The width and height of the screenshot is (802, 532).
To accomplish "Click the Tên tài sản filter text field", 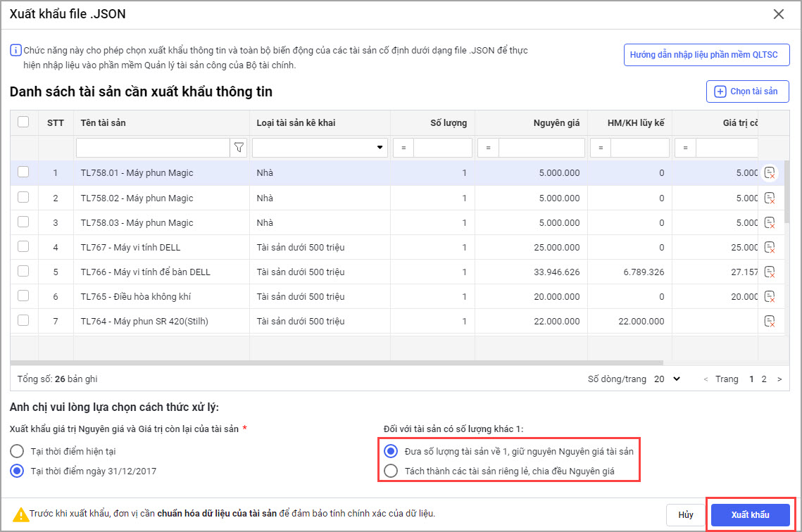I will tap(153, 148).
